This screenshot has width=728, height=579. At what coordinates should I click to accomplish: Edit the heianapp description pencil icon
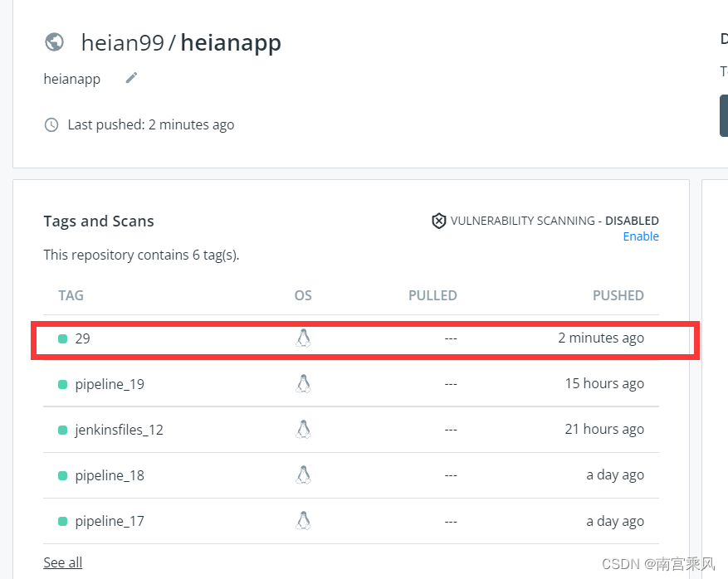[131, 78]
